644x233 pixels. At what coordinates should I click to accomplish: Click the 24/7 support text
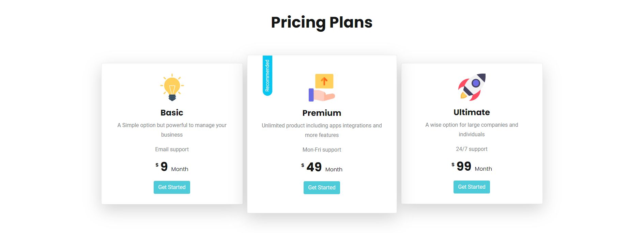[472, 149]
